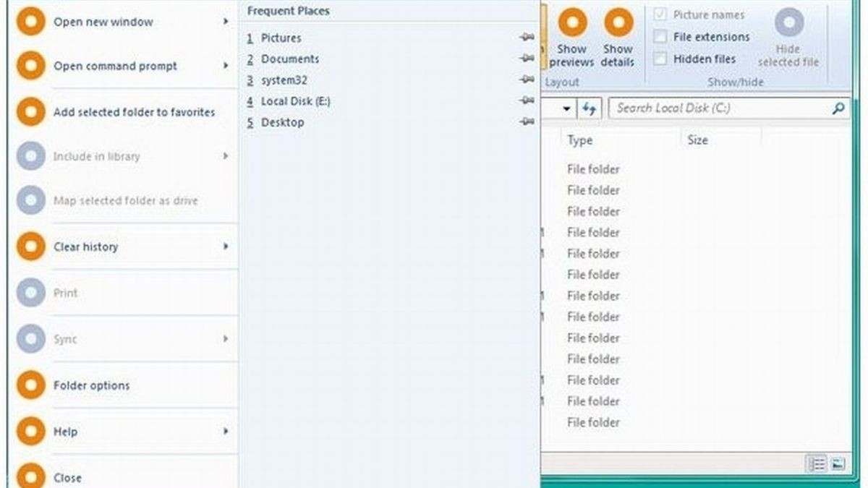Click the Add selected folder to favorites icon
Screen dimensions: 868x488
point(30,113)
